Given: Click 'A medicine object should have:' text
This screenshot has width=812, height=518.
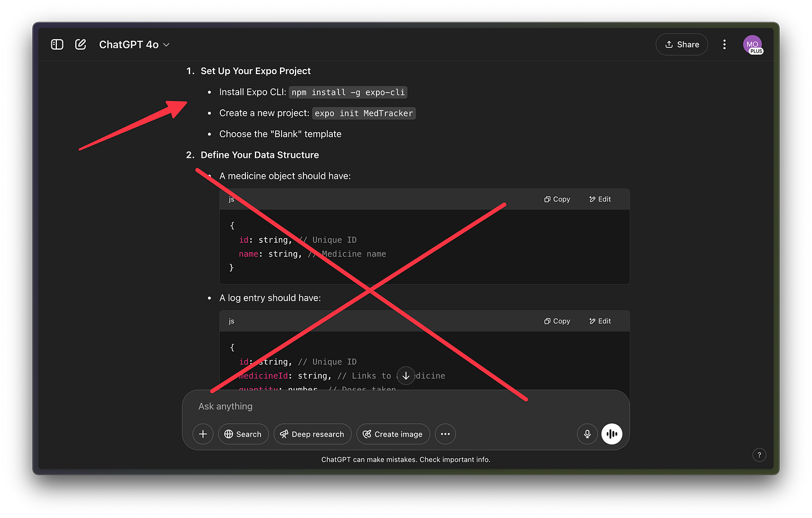Looking at the screenshot, I should 285,176.
